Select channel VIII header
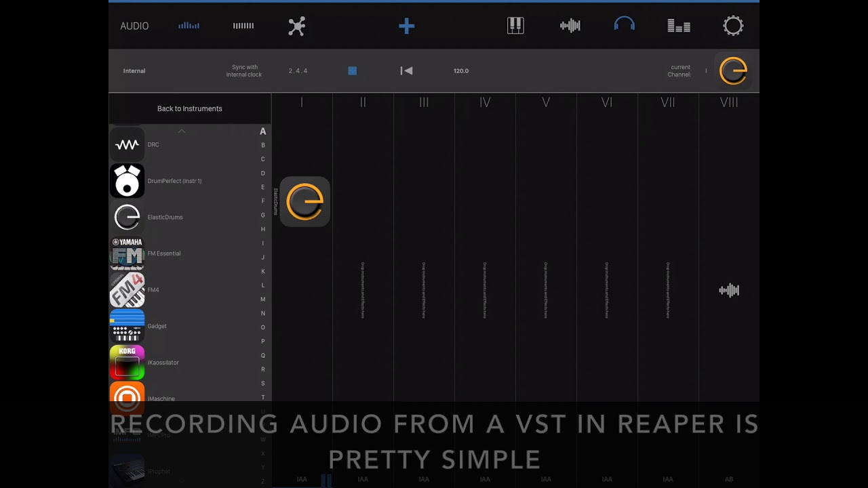The height and width of the screenshot is (488, 868). pos(729,102)
